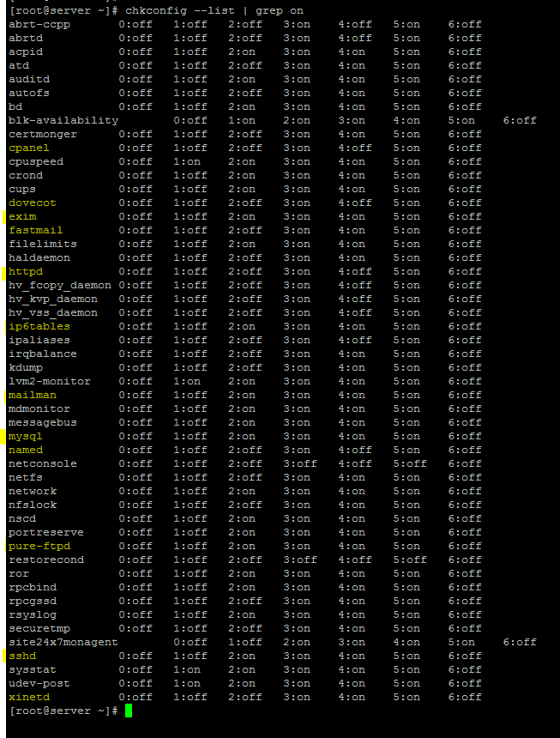Click the sshd service name
The image size is (560, 738).
[22, 656]
